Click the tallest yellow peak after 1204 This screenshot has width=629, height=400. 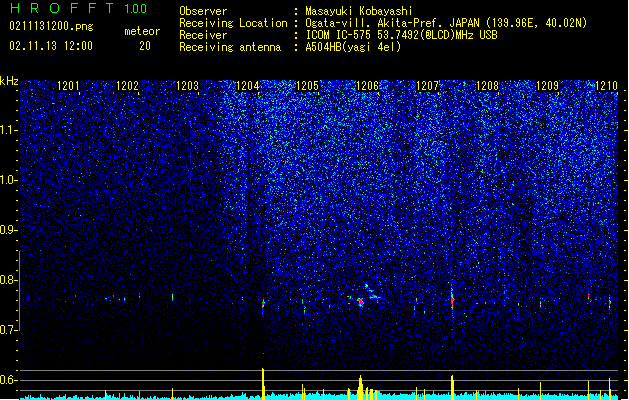(263, 384)
